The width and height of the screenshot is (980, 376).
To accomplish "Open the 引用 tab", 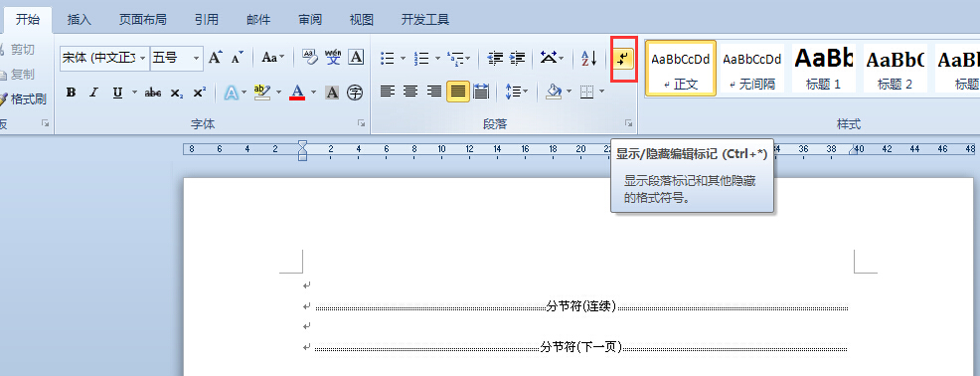I will coord(207,19).
